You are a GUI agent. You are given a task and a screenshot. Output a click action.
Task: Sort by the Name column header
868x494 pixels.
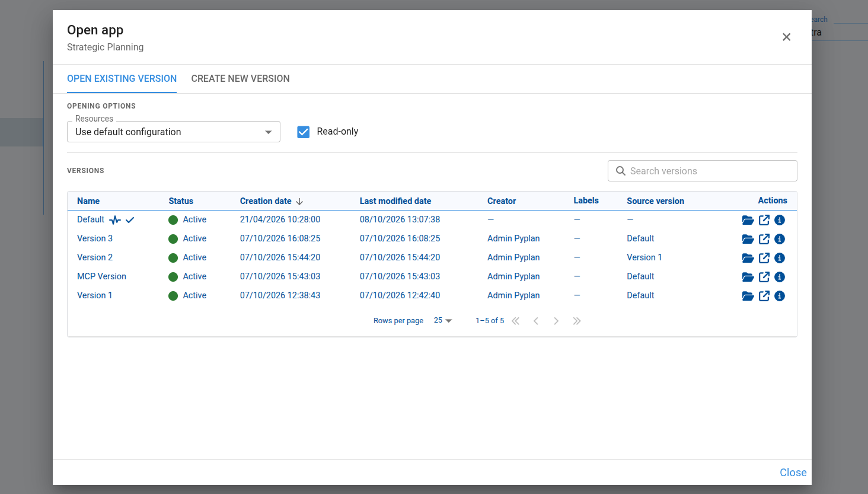coord(88,201)
